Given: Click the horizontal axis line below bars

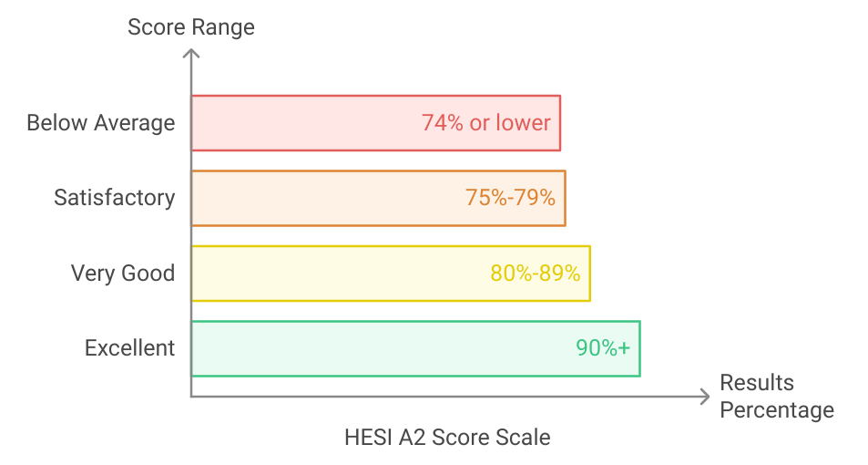Looking at the screenshot, I should coord(449,397).
